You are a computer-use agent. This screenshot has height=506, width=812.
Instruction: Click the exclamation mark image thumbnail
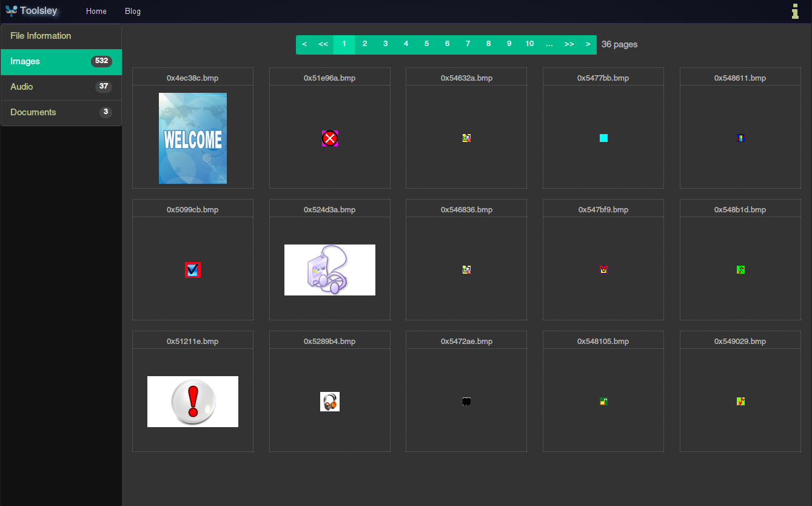point(193,402)
